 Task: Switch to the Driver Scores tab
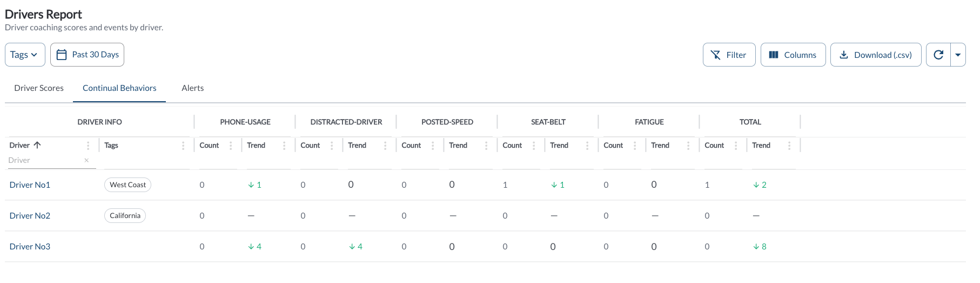(39, 88)
